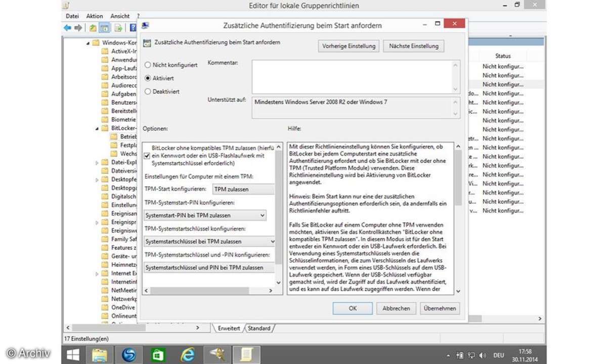Launch Internet Explorer from the taskbar
This screenshot has width=607, height=364.
tap(188, 355)
